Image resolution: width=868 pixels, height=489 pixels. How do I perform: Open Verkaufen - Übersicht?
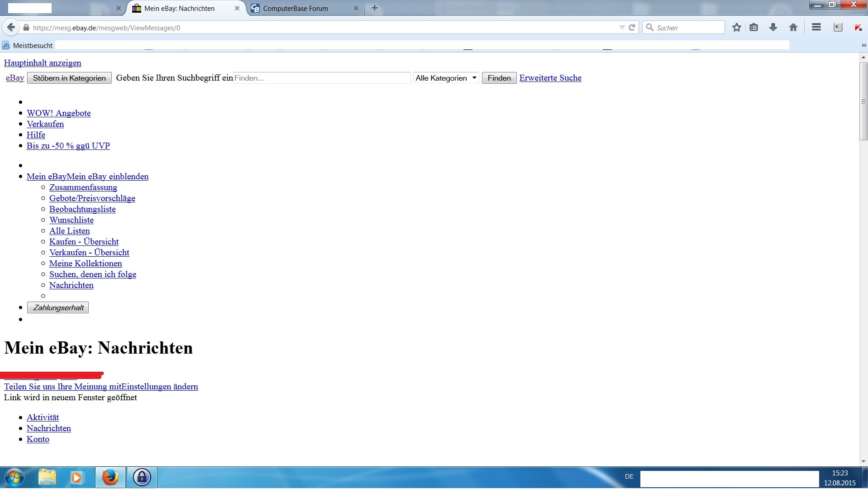coord(89,253)
